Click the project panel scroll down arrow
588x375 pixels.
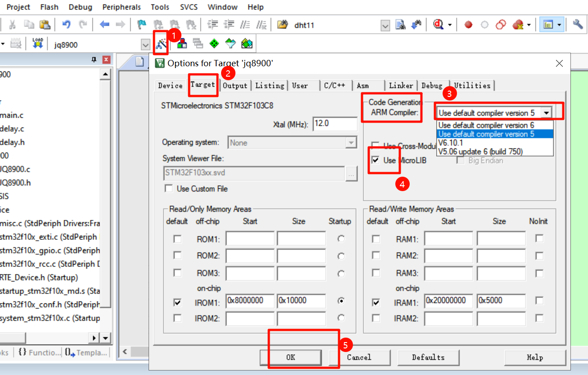pyautogui.click(x=105, y=338)
